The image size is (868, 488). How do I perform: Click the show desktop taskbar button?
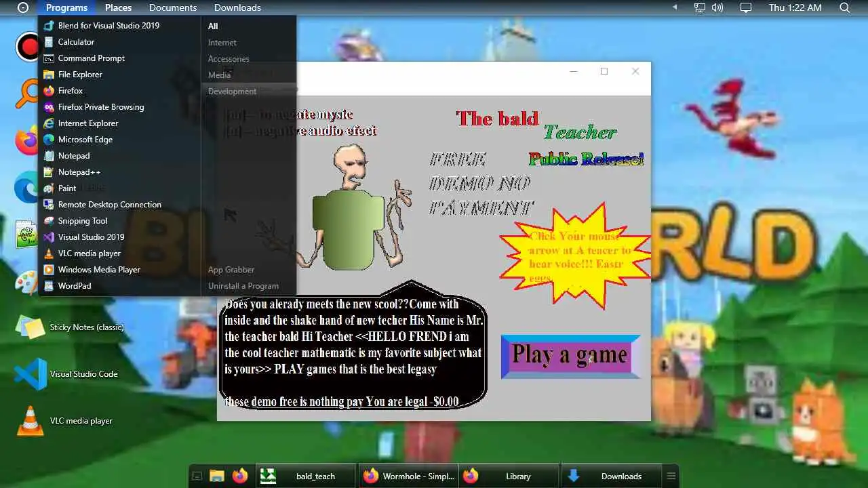(x=197, y=476)
